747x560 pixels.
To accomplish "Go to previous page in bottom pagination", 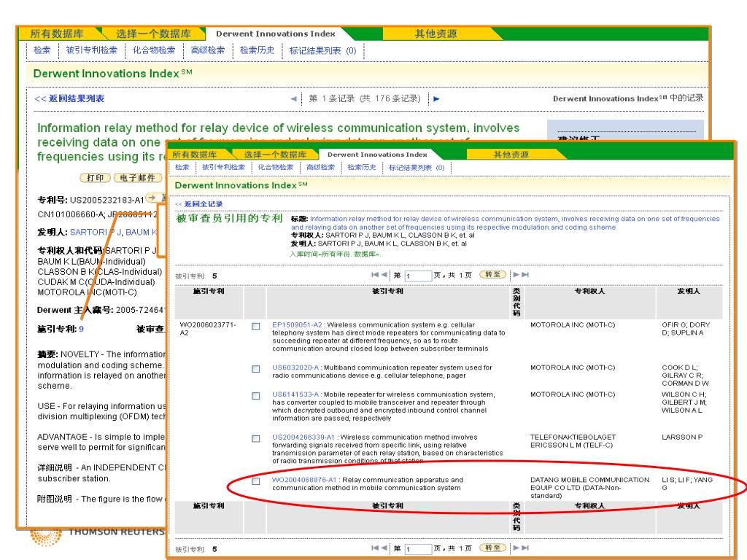I will coord(384,548).
